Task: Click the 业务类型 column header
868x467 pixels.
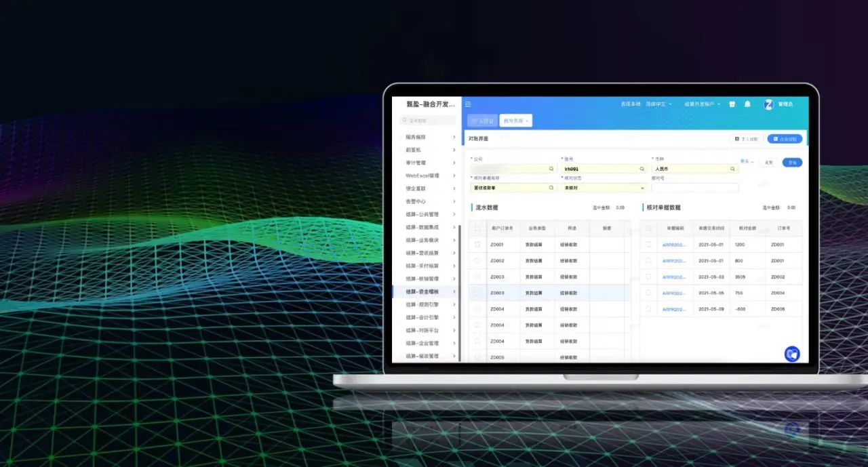Action: pyautogui.click(x=537, y=228)
